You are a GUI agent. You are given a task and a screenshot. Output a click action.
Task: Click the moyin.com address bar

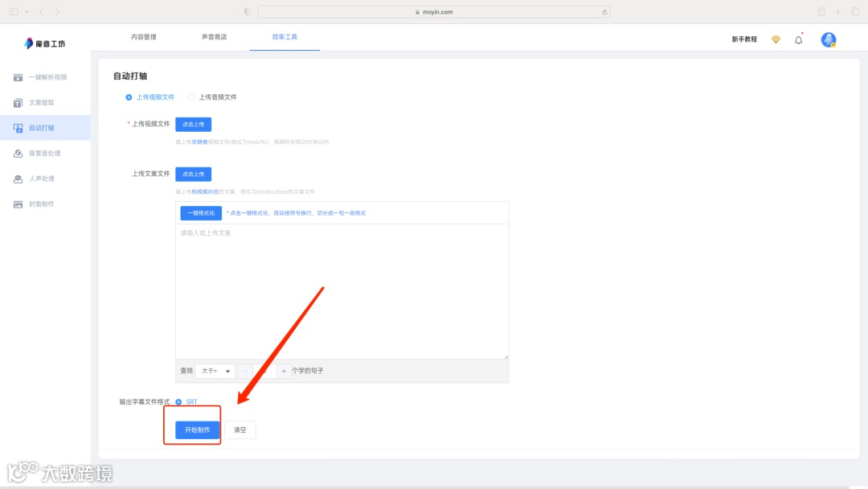coord(433,11)
